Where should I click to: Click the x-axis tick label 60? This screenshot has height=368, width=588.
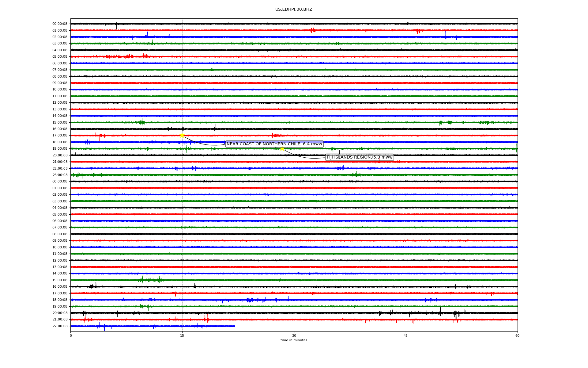[517, 335]
